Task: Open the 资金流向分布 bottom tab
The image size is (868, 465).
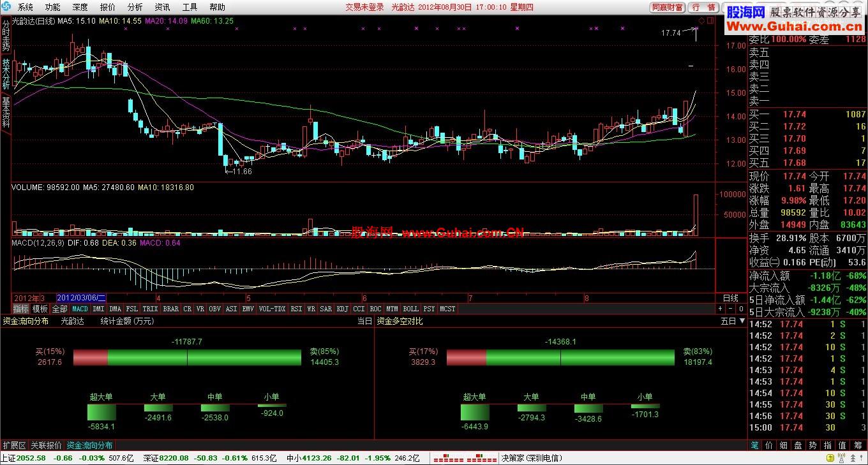Action: 89,445
